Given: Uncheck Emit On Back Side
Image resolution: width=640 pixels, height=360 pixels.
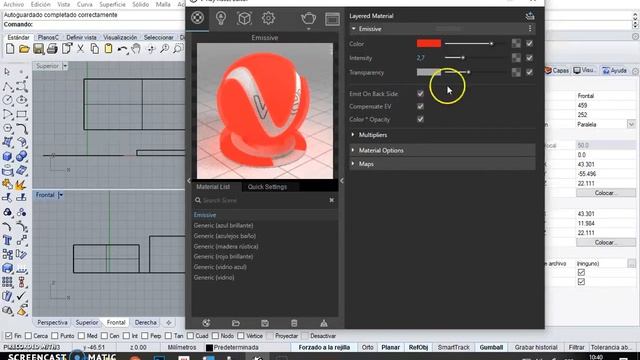Looking at the screenshot, I should (x=420, y=93).
